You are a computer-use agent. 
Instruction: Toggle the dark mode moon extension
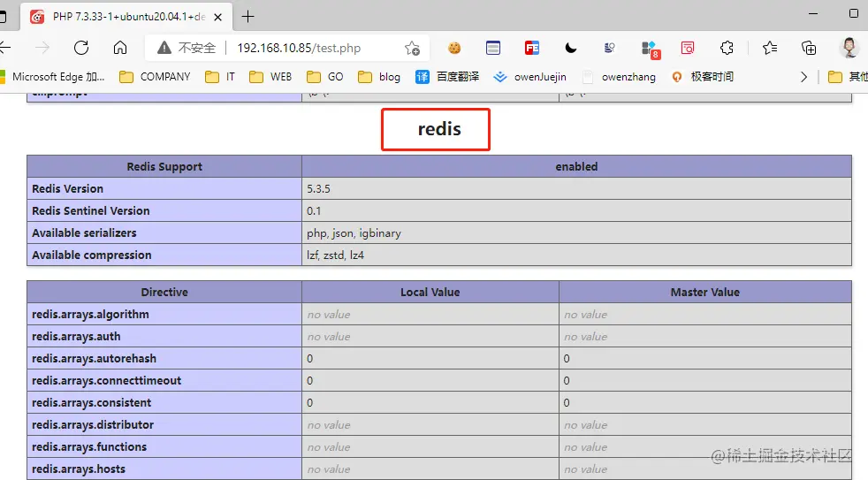click(571, 48)
